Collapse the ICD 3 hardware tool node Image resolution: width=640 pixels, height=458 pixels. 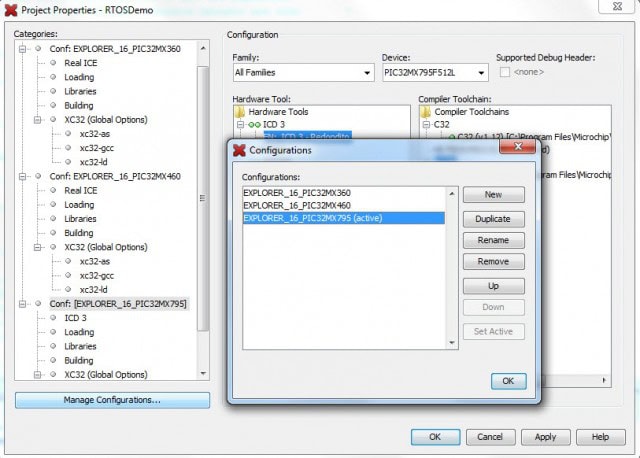point(240,125)
